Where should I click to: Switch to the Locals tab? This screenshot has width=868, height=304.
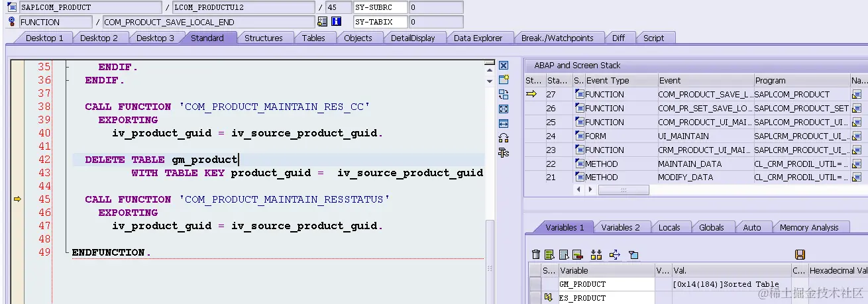click(669, 227)
